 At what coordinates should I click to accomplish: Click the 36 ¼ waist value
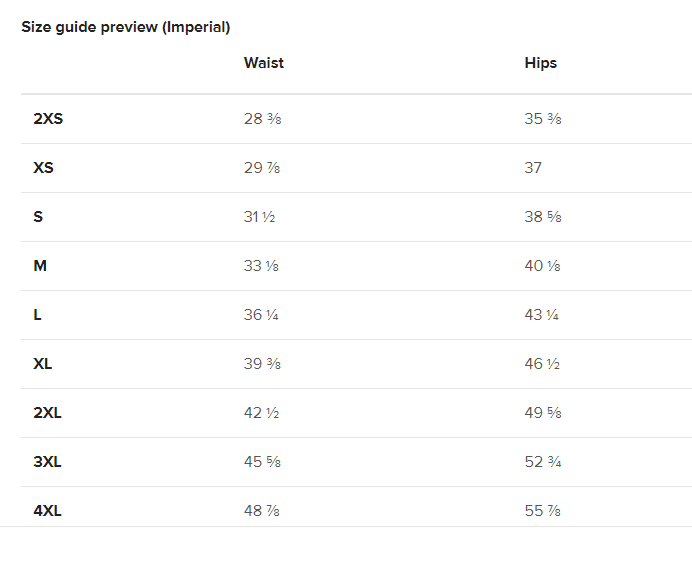coord(261,315)
